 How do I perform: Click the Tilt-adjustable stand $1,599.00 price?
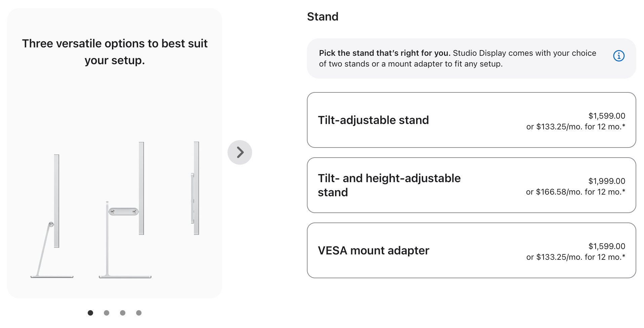(x=606, y=116)
